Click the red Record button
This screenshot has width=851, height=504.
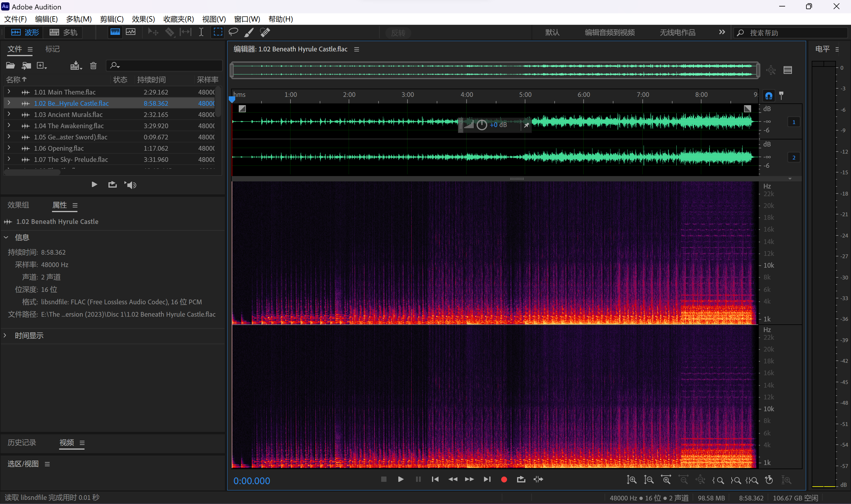pyautogui.click(x=504, y=479)
